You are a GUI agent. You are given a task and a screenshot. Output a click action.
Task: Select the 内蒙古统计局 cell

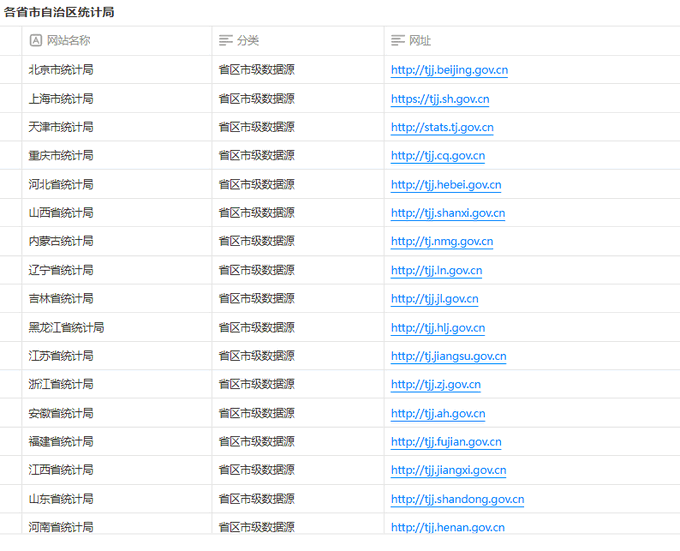click(x=117, y=241)
